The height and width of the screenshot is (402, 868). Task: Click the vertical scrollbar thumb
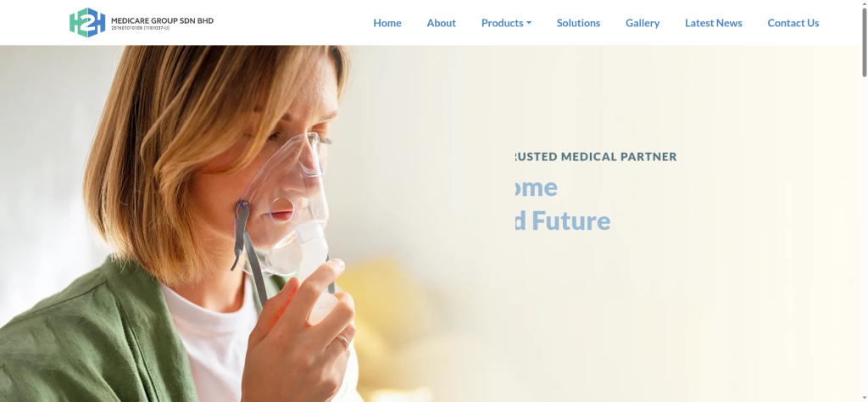[865, 42]
